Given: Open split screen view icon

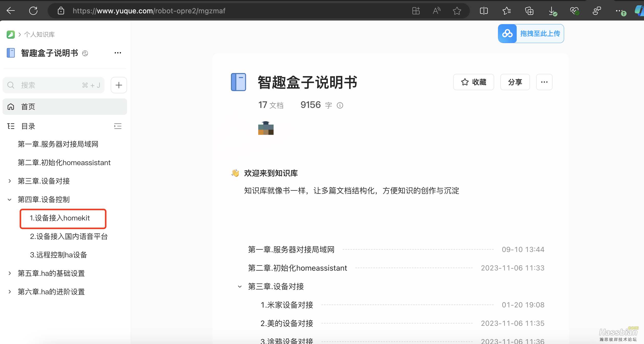Looking at the screenshot, I should [484, 11].
